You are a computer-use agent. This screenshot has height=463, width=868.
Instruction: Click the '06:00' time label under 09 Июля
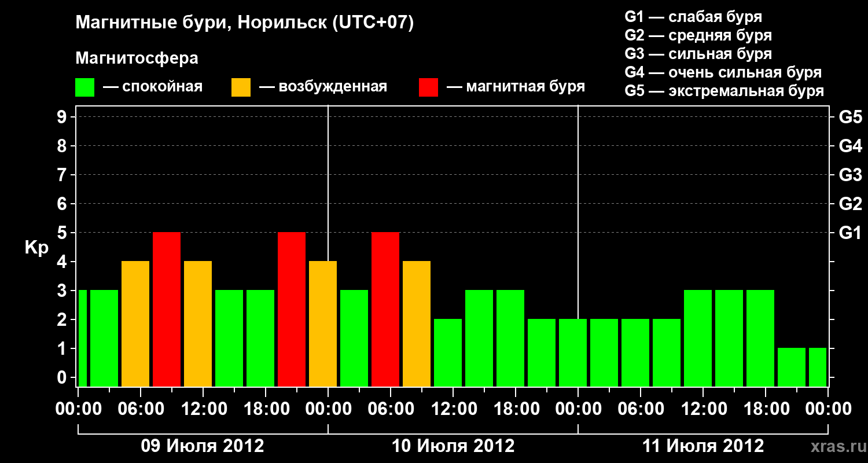point(141,409)
